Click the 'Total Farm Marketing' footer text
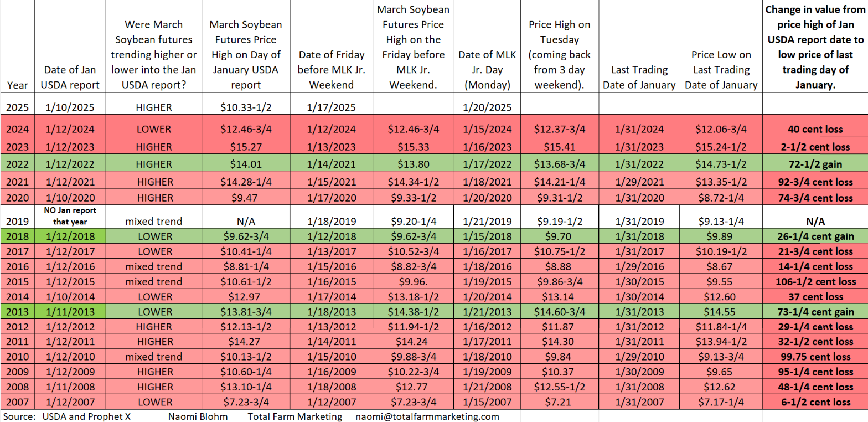The image size is (868, 422). [x=294, y=416]
